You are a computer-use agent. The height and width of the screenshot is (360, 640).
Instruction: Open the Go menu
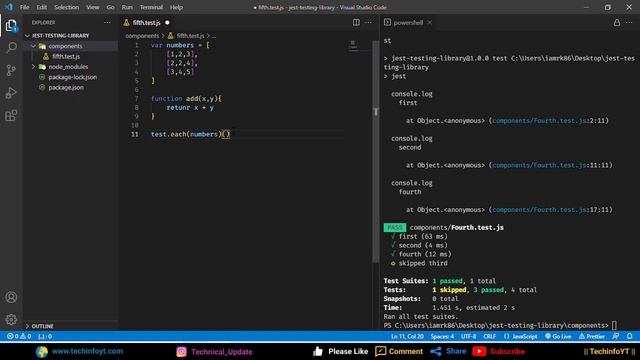click(110, 7)
